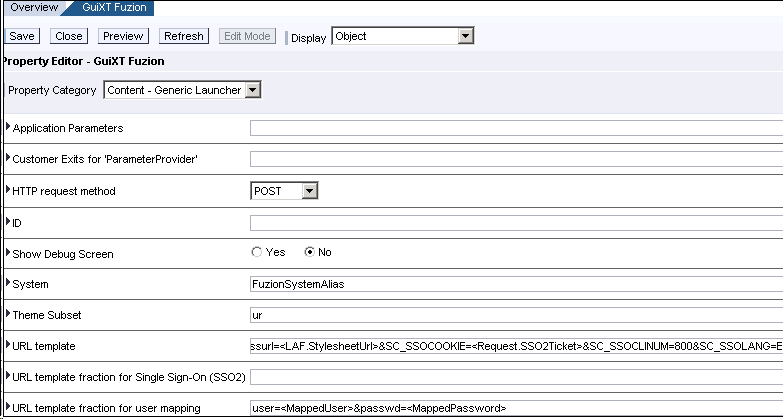Open the Property Category dropdown

[x=182, y=90]
